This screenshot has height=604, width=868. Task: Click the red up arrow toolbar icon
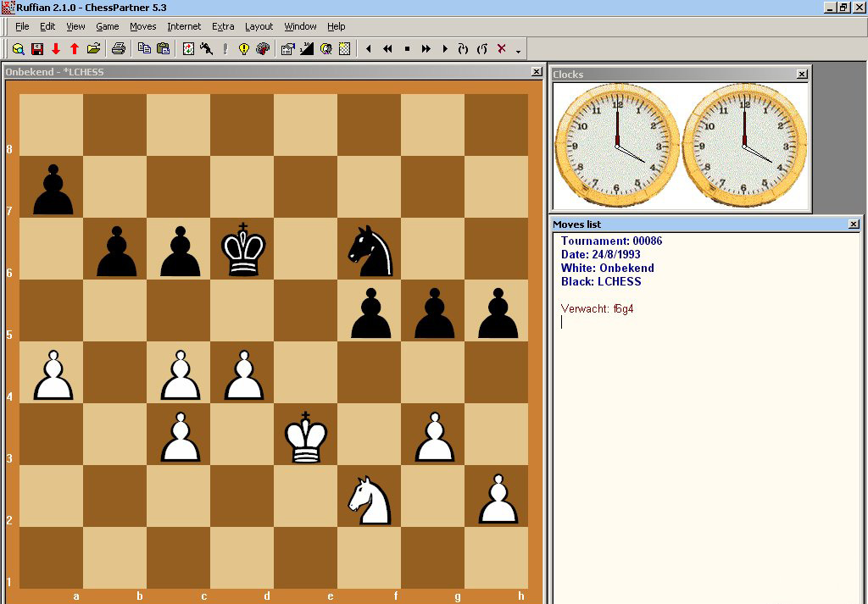[75, 49]
